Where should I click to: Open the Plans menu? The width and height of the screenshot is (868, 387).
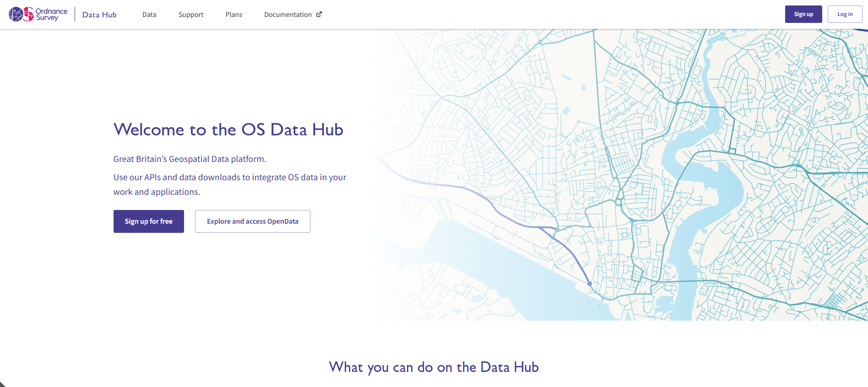click(233, 14)
